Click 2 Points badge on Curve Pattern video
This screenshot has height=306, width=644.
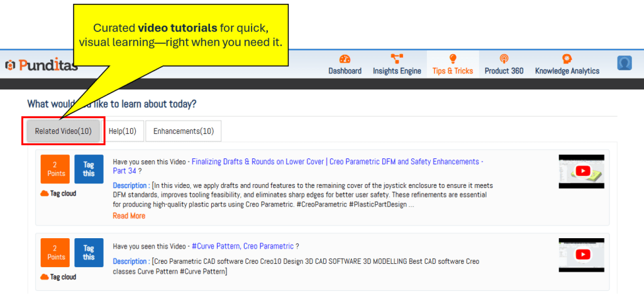coord(55,253)
